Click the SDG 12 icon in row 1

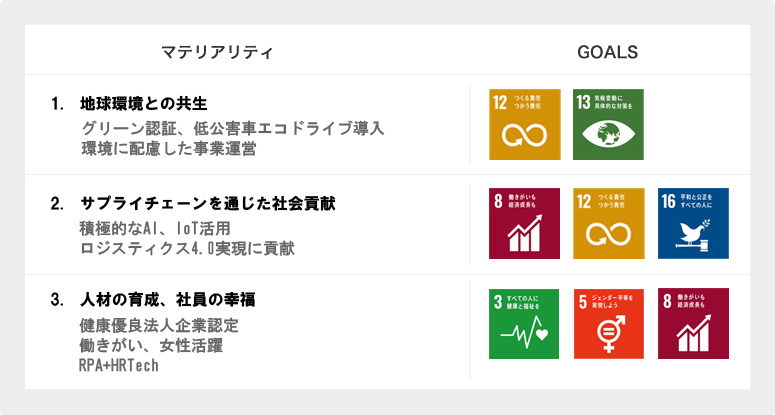tap(524, 124)
